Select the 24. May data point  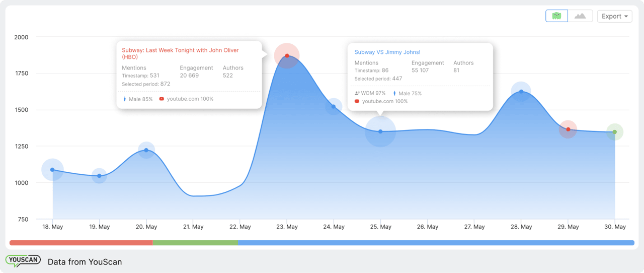[x=334, y=106]
